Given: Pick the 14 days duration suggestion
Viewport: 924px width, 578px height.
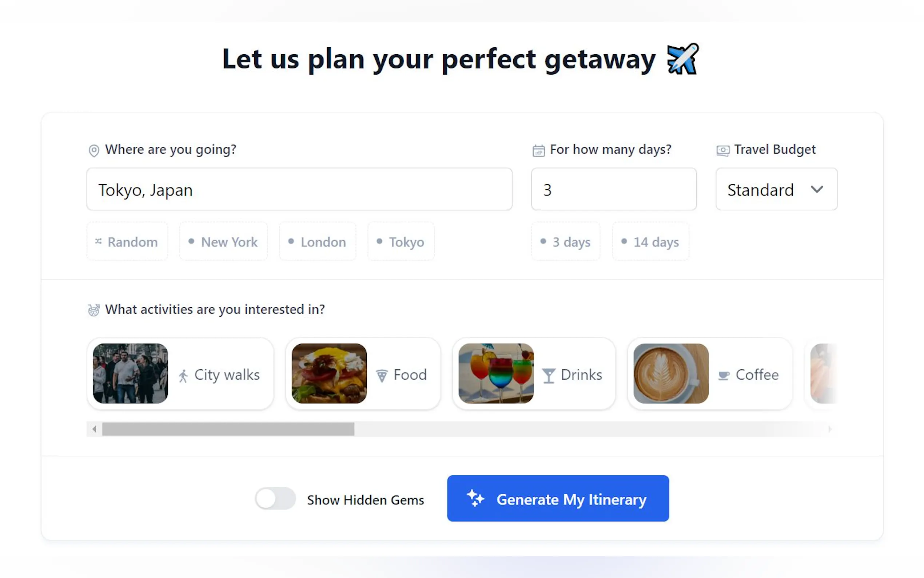Looking at the screenshot, I should coord(650,242).
